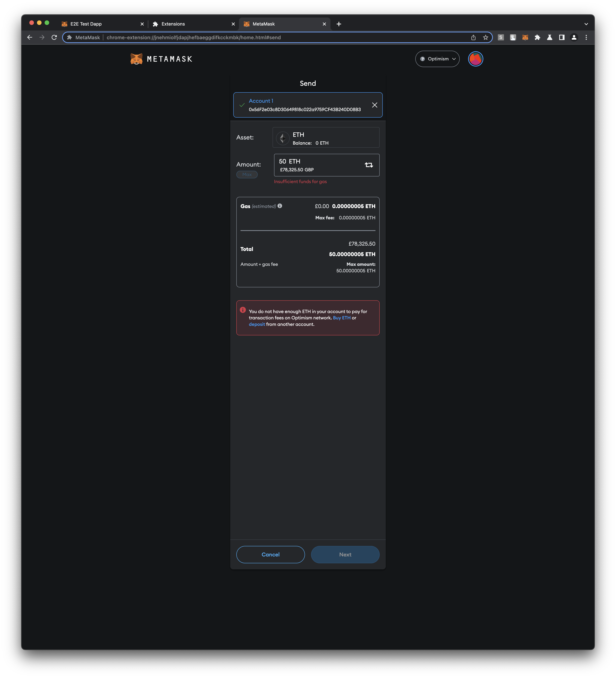Screen dimensions: 616x678
Task: Open the Chrome extensions puzzle-piece menu
Action: click(537, 37)
